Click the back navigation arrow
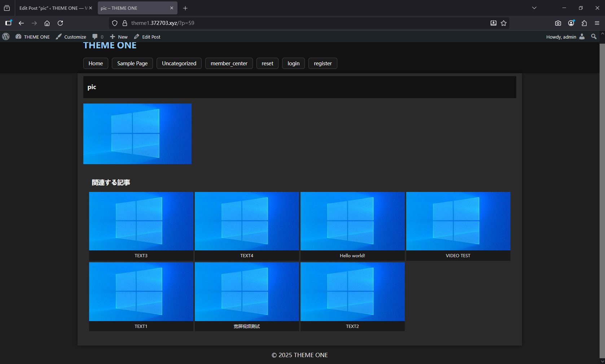This screenshot has height=364, width=605. 21,23
